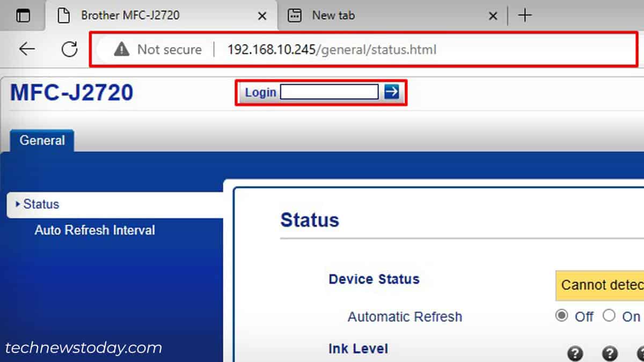Click the Automatic Refresh label
The height and width of the screenshot is (362, 644).
tap(405, 316)
